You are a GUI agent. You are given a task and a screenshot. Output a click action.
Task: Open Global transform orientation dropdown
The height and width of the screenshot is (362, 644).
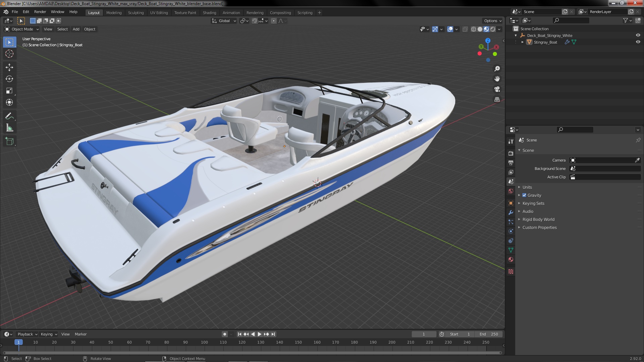click(x=224, y=21)
